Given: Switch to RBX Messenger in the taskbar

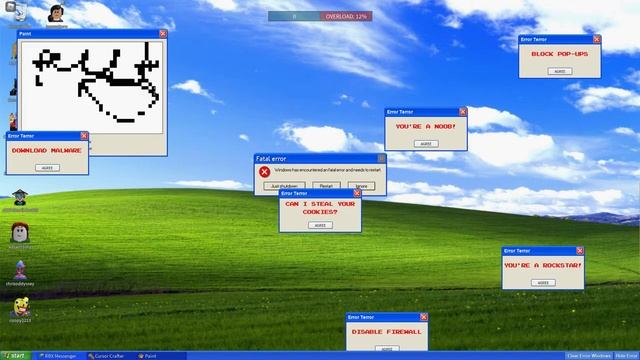Looking at the screenshot, I should [x=58, y=356].
